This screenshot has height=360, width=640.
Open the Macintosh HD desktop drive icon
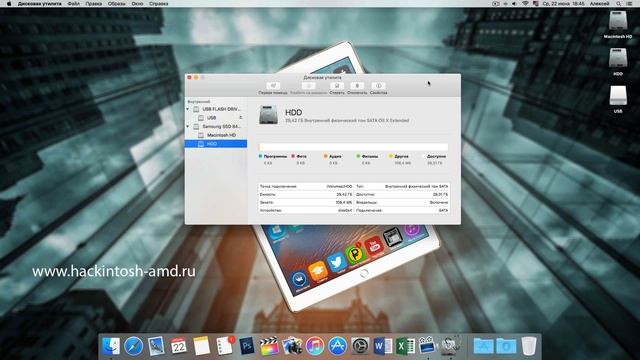pyautogui.click(x=618, y=21)
